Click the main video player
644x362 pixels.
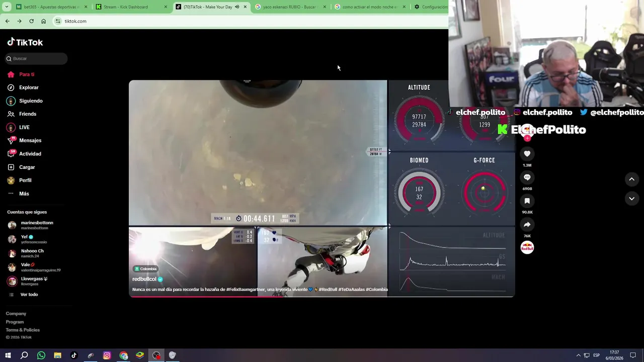pos(322,189)
